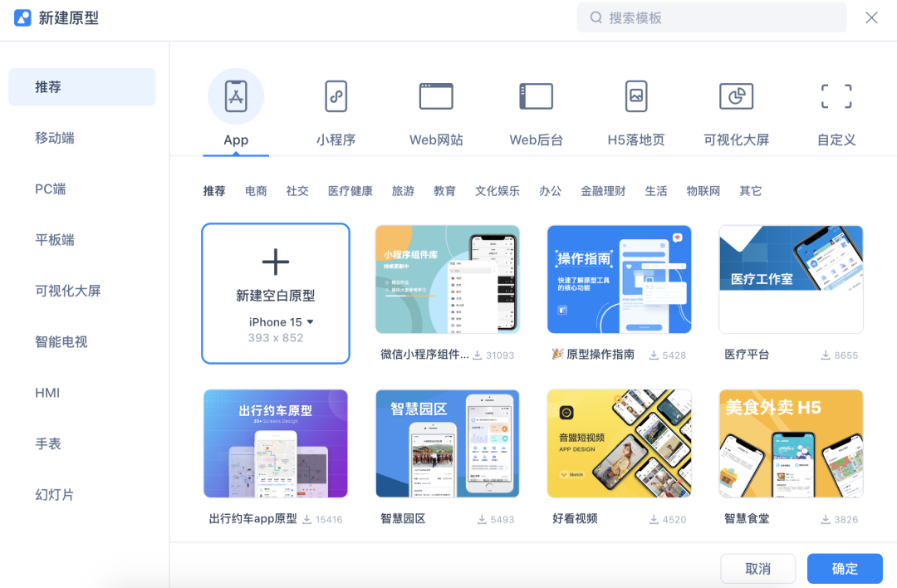Image resolution: width=897 pixels, height=588 pixels.
Task: Pick the 自定义 custom size icon
Action: click(x=836, y=96)
